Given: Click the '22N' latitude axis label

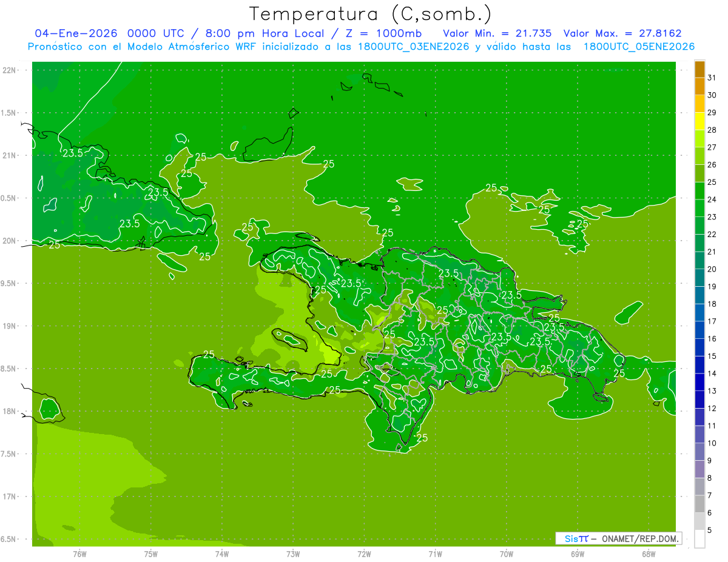Looking at the screenshot, I should pos(10,70).
